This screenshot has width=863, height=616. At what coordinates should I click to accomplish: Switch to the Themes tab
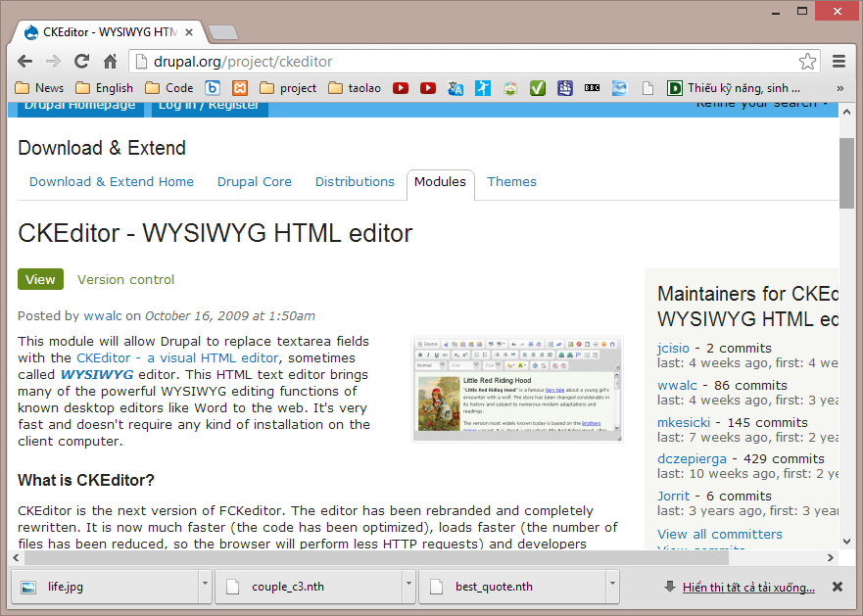coord(511,181)
